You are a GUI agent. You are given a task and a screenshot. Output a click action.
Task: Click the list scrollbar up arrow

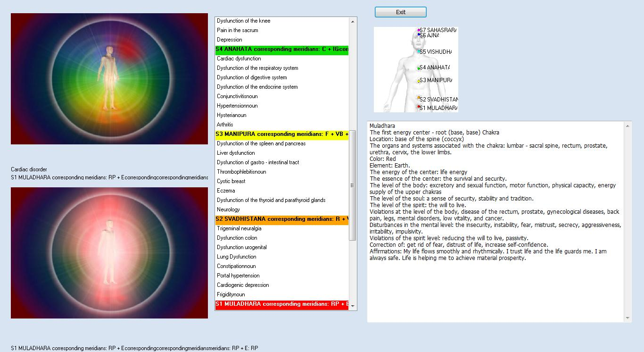[353, 21]
